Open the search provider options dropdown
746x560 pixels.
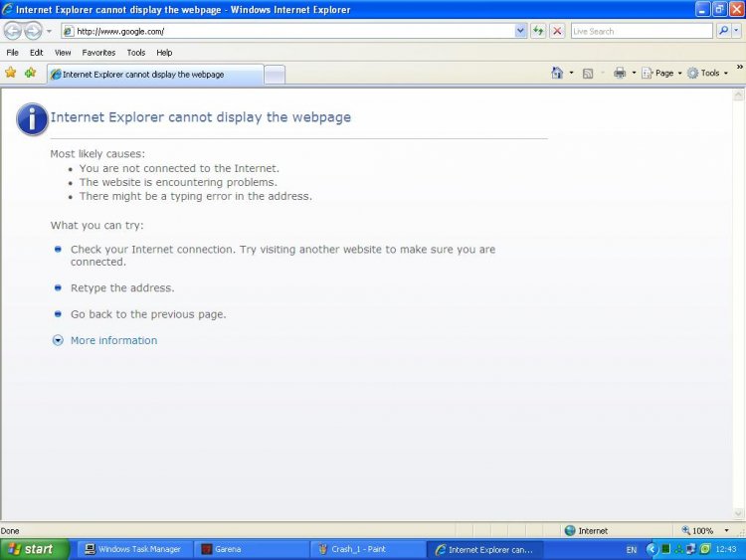click(736, 32)
